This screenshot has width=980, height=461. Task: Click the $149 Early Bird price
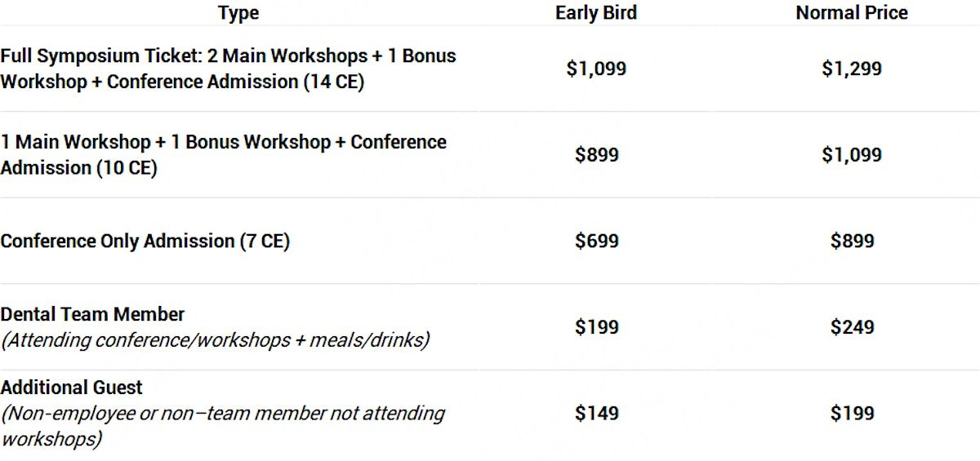[596, 414]
